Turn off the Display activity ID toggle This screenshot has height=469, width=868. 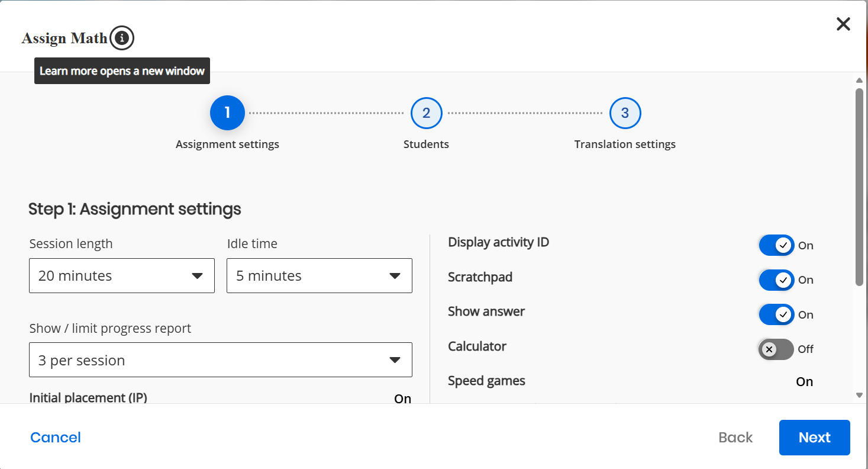tap(776, 245)
